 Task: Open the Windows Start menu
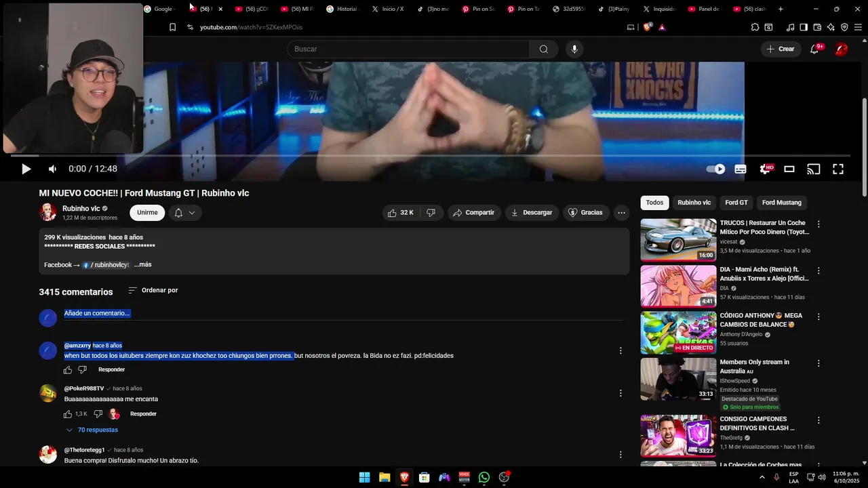click(364, 477)
